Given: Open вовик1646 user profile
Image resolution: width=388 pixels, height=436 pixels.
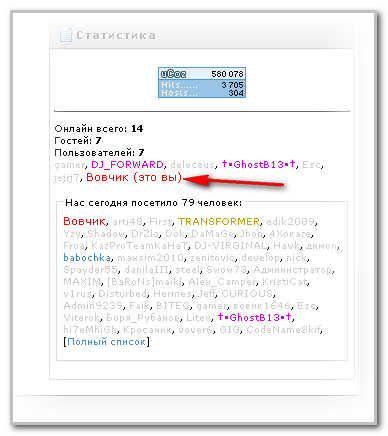Looking at the screenshot, I should point(262,306).
